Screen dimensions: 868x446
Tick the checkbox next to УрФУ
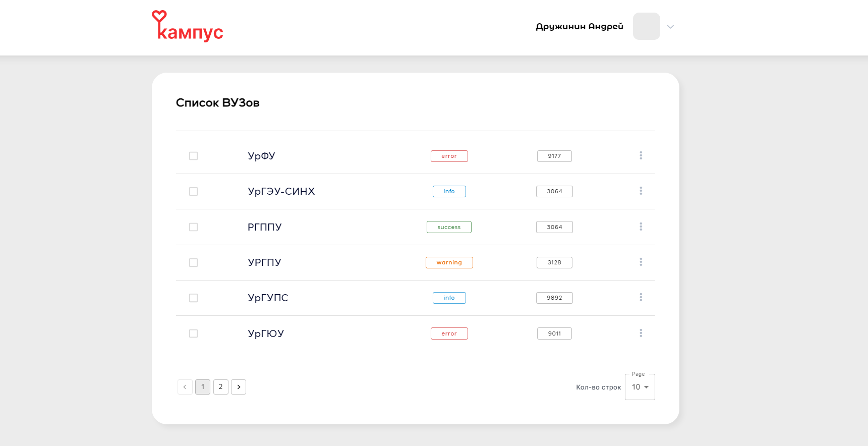[193, 156]
